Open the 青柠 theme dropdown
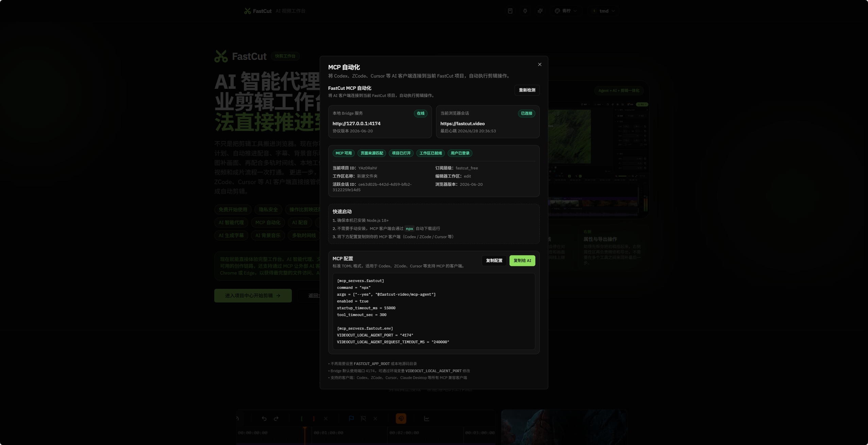 [x=566, y=11]
